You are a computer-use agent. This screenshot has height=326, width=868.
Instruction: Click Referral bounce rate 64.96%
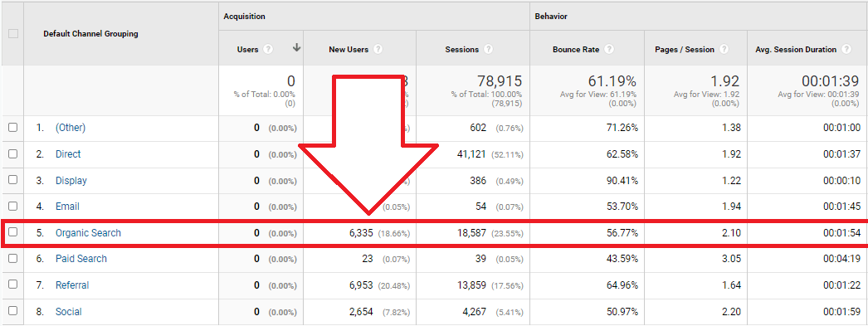[x=622, y=285]
